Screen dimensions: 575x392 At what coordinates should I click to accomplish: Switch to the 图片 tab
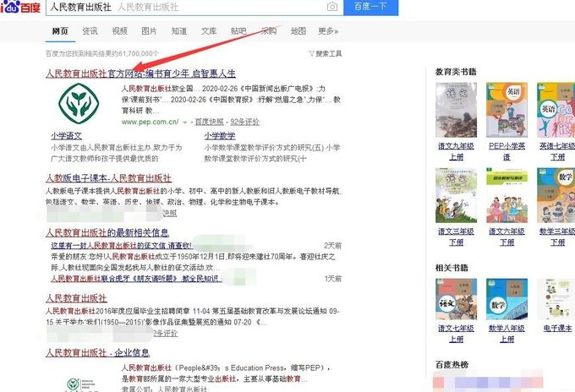150,31
